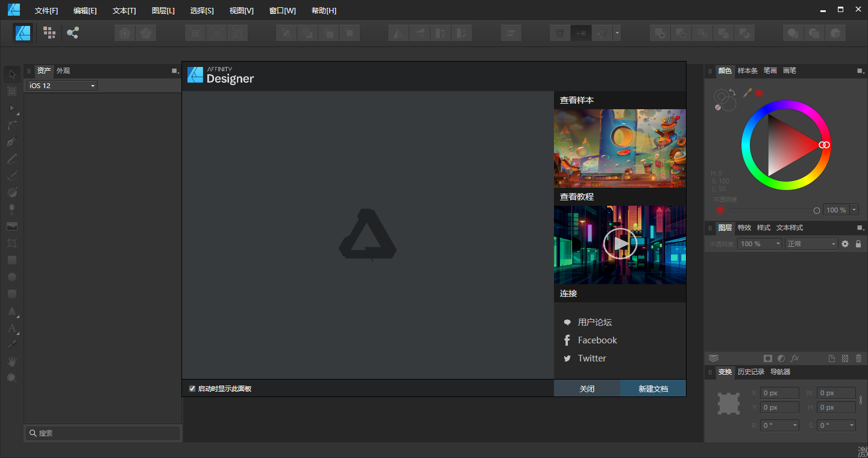The image size is (868, 458).
Task: Open the 图层 panel options menu
Action: click(860, 228)
